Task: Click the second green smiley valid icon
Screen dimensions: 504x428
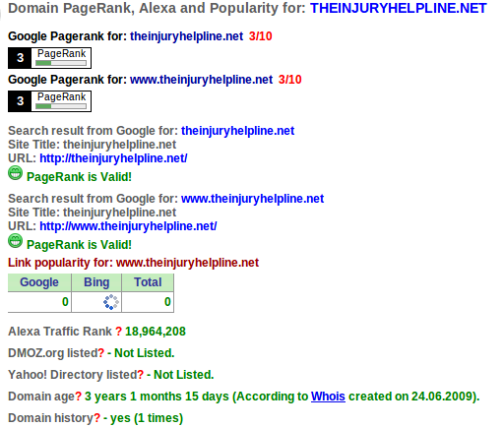Action: (16, 241)
